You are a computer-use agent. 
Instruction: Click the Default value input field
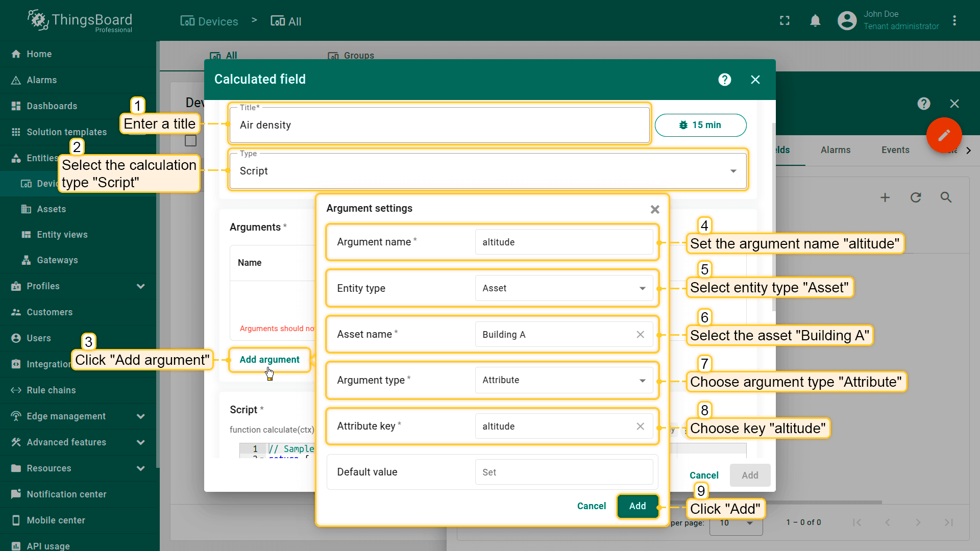(x=563, y=472)
